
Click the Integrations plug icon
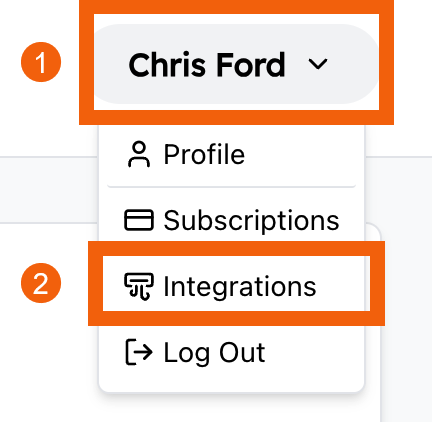click(x=139, y=287)
